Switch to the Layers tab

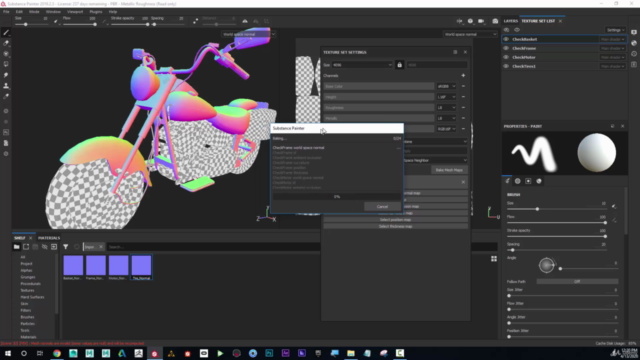(511, 21)
